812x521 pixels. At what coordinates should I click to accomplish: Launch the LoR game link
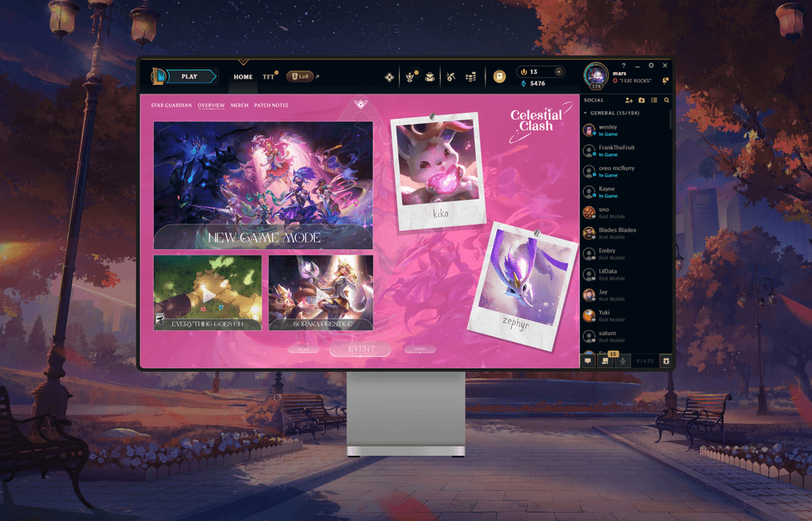click(300, 77)
